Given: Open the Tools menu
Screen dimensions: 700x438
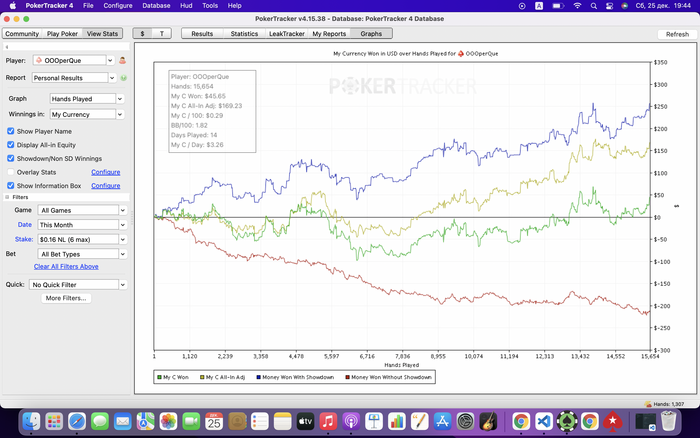Looking at the screenshot, I should (210, 6).
